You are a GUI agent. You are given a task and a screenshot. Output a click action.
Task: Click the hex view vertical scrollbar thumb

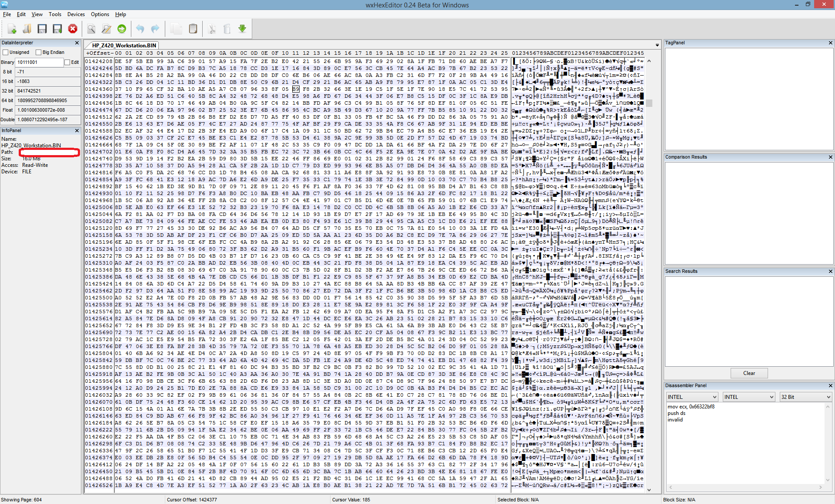pos(649,103)
